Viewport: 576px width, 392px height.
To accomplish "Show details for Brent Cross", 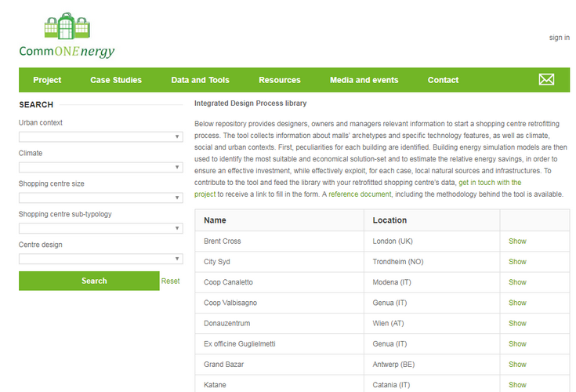I will (517, 241).
